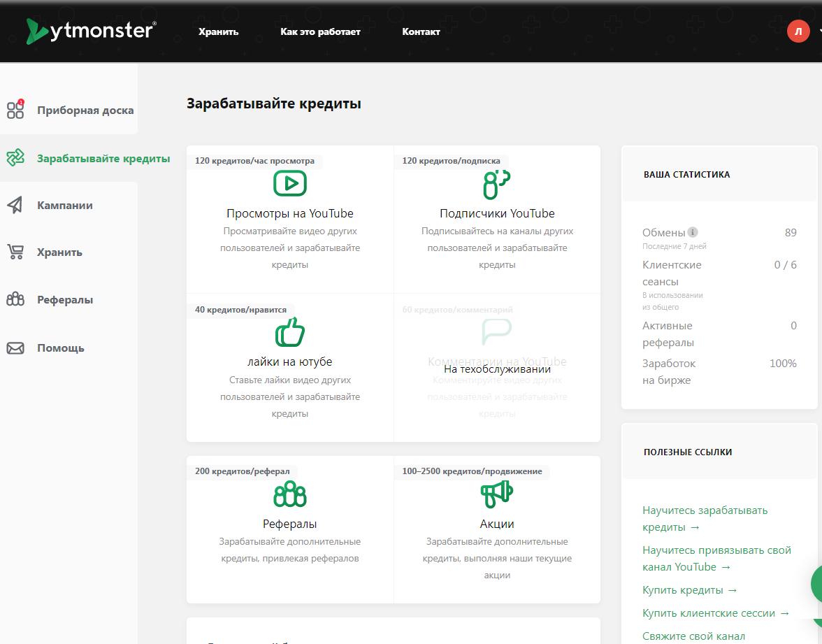Open the user avatar Л
Viewport: 822px width, 644px height.
pyautogui.click(x=798, y=31)
